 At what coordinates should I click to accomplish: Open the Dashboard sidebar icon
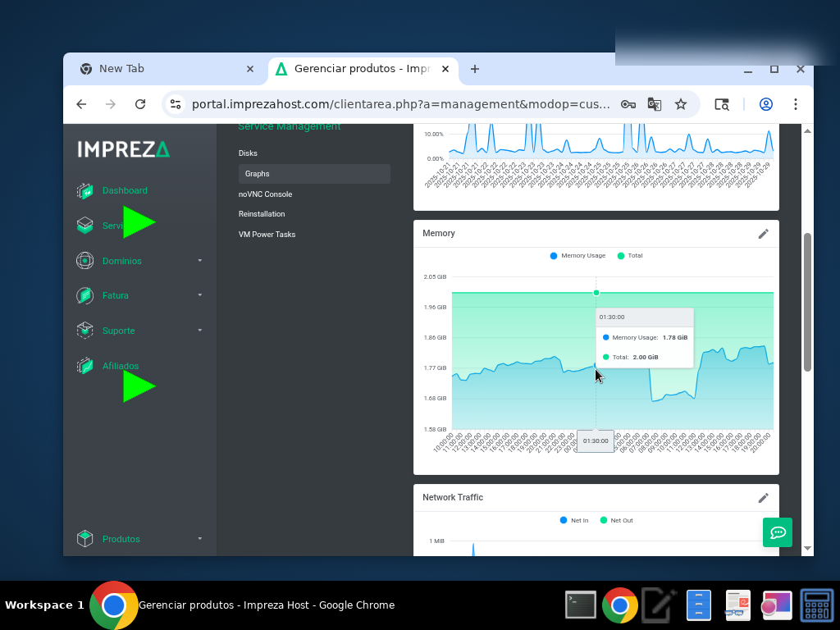coord(84,190)
